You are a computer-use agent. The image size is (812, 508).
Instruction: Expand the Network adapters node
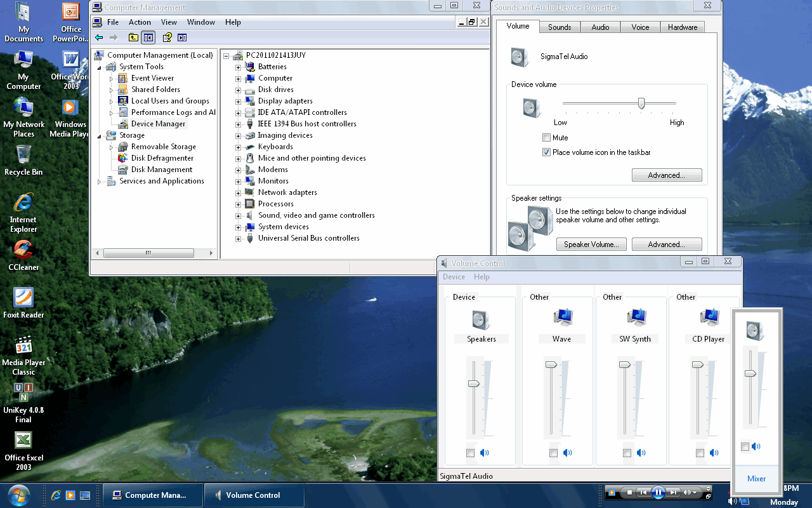(x=239, y=193)
